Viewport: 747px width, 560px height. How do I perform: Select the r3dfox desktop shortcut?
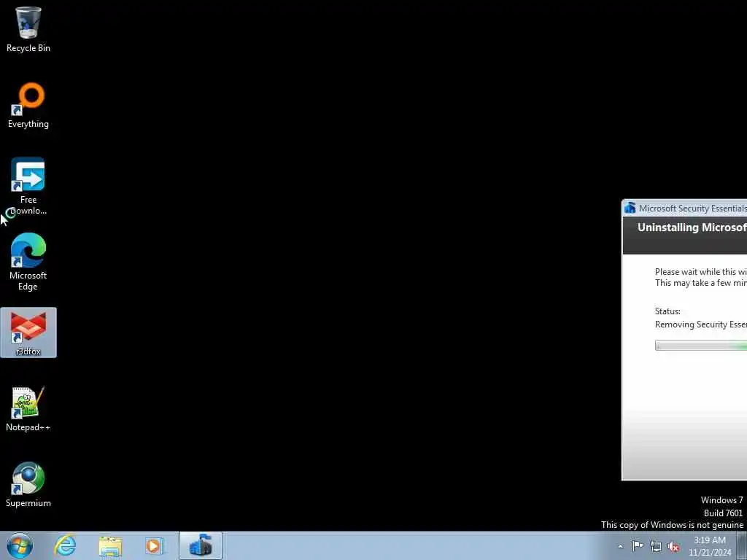point(28,332)
